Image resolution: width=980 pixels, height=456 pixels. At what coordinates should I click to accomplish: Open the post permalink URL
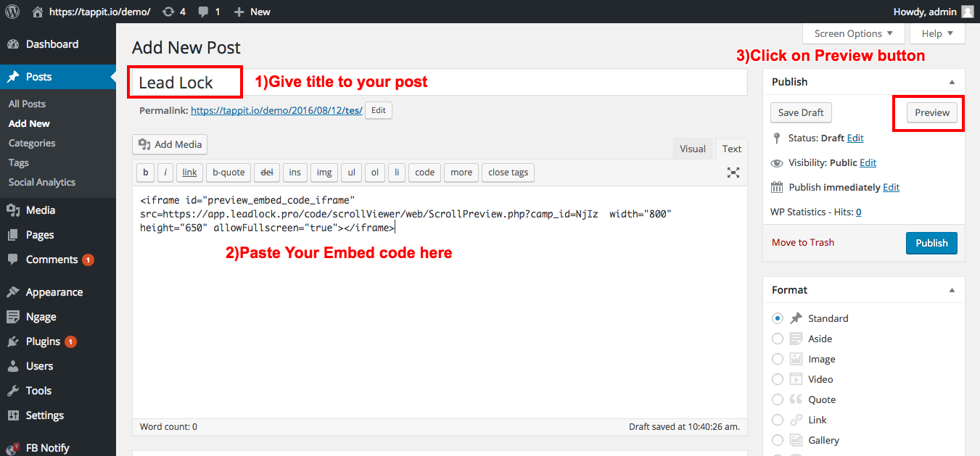(276, 111)
